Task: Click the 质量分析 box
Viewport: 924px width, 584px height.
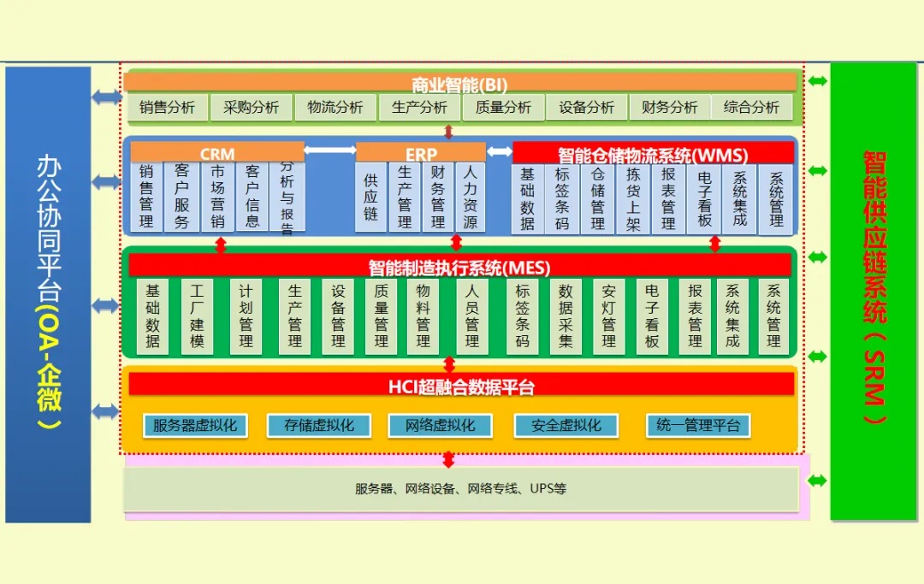Action: click(503, 107)
